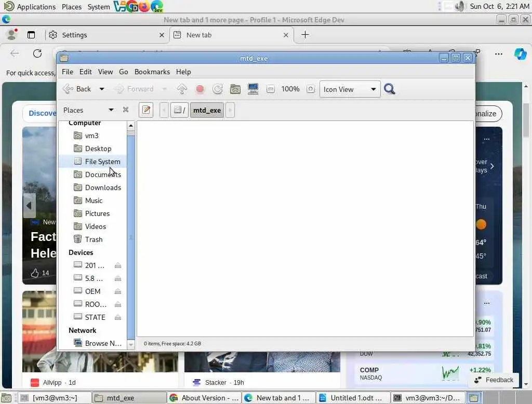
Task: Open Computer toolbar icon
Action: pyautogui.click(x=253, y=89)
